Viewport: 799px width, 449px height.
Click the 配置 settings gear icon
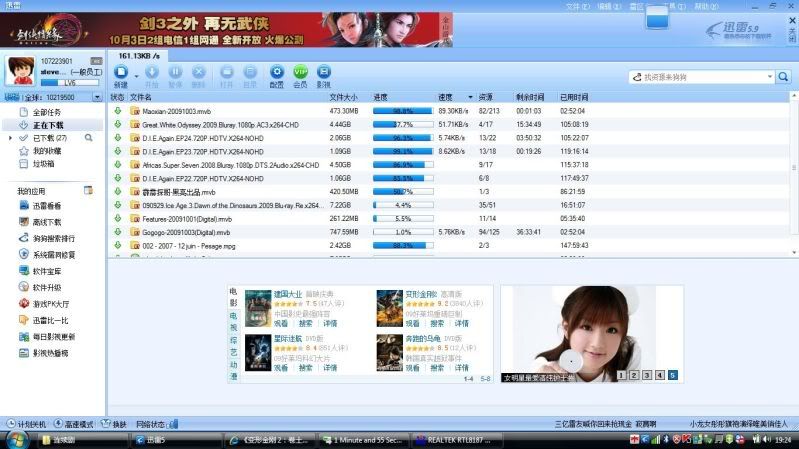pyautogui.click(x=277, y=72)
